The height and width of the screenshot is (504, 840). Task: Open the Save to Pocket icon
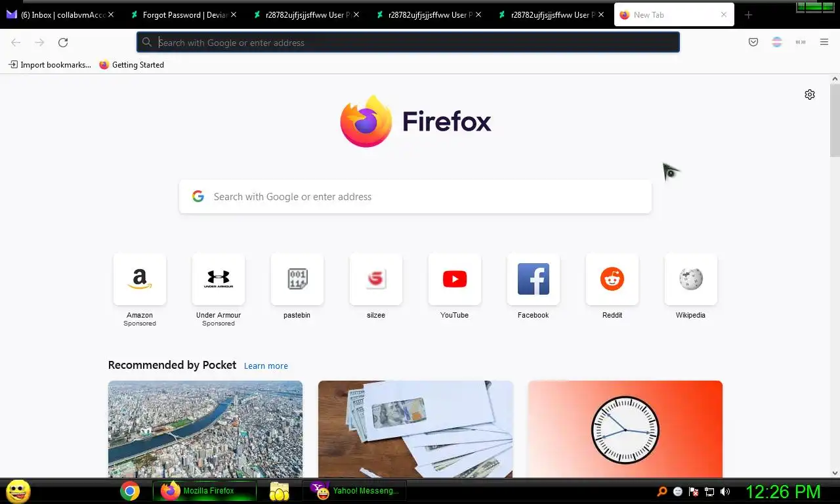coord(753,43)
